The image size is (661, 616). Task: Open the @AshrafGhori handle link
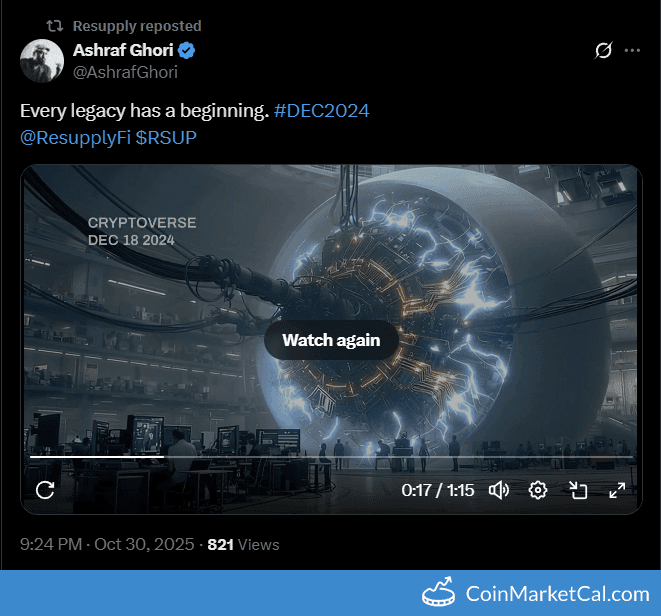pos(125,73)
